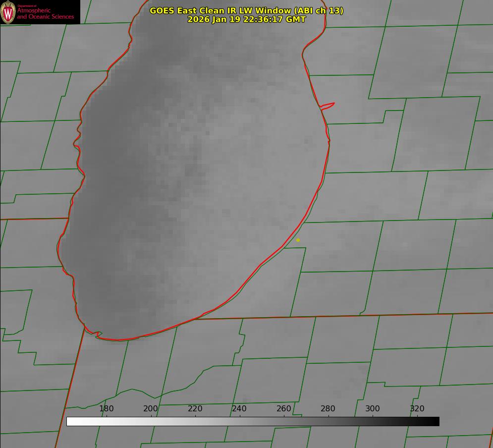The height and width of the screenshot is (448, 493).
Task: Click the GOES East Clean IR title
Action: click(246, 10)
